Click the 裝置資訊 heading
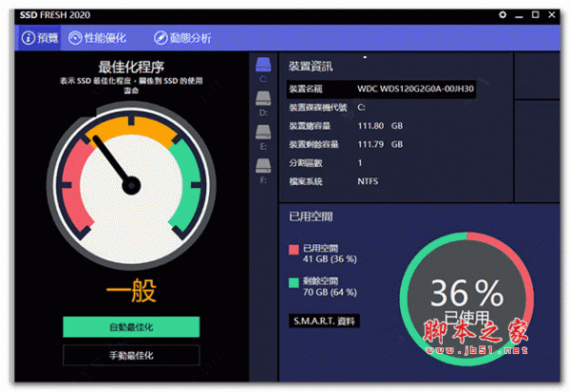 coord(311,66)
